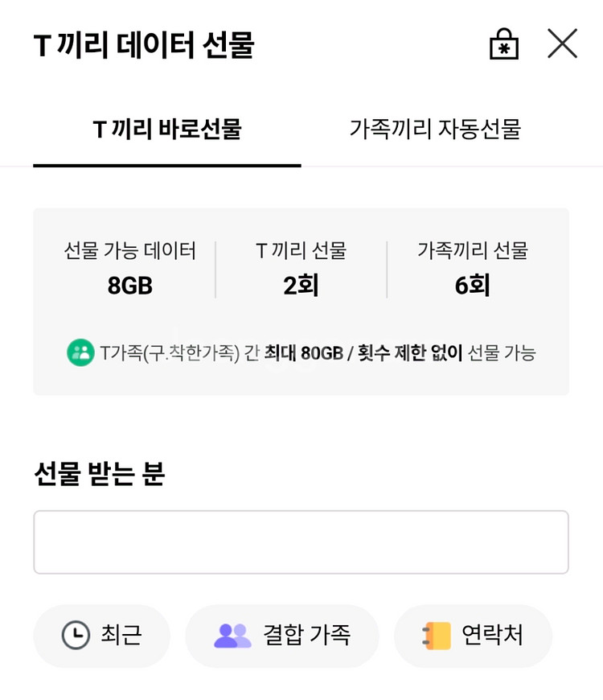Tap the T 끼리 선물 2회 count

coord(301,286)
